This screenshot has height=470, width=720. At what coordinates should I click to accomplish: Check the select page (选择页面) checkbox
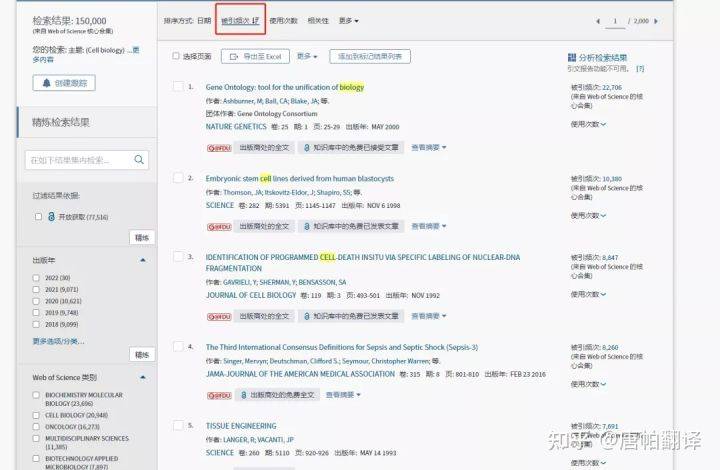tap(176, 56)
